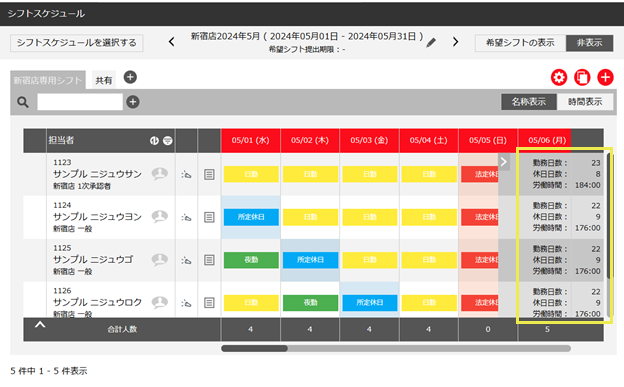624x387 pixels.
Task: Click the pattern icon in row 1124
Action: [x=186, y=217]
